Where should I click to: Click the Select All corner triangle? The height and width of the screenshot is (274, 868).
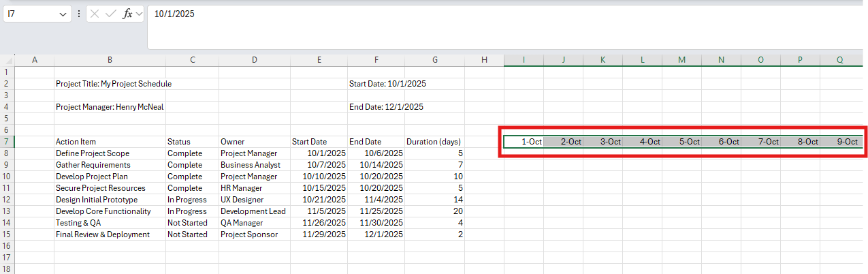point(7,60)
